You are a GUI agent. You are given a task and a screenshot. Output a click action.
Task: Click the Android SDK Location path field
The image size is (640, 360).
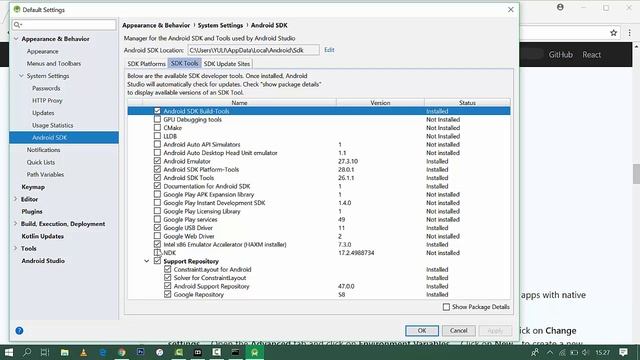pos(253,50)
